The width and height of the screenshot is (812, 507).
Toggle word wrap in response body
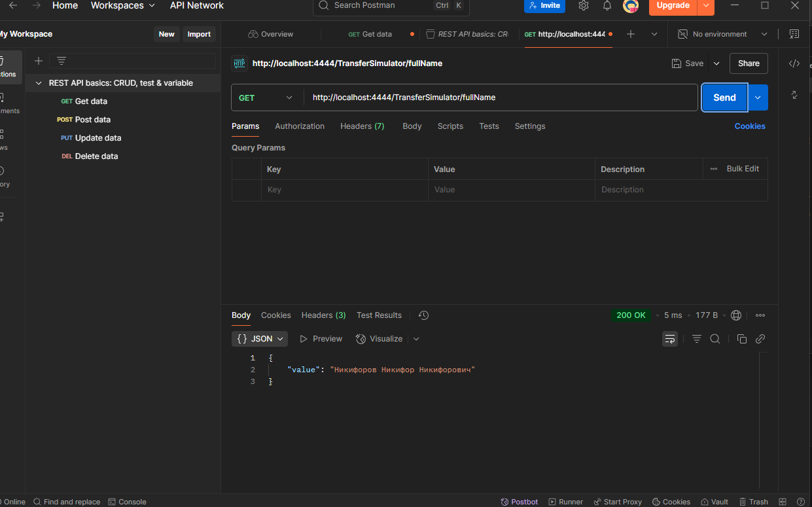click(x=669, y=339)
